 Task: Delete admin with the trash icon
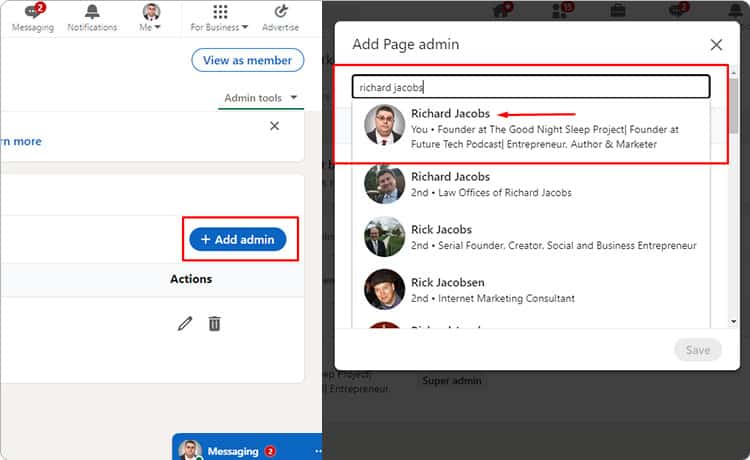214,324
